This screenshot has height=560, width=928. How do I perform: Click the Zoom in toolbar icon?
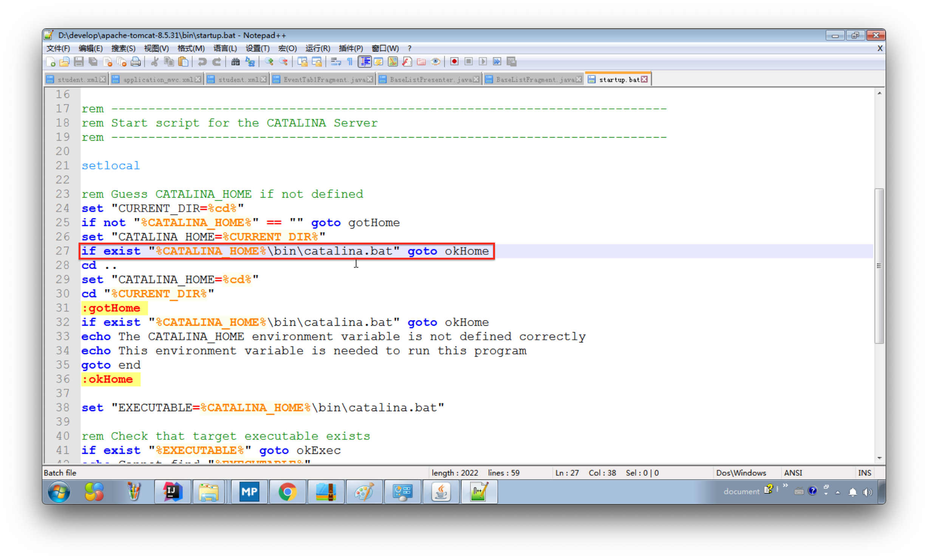point(269,62)
